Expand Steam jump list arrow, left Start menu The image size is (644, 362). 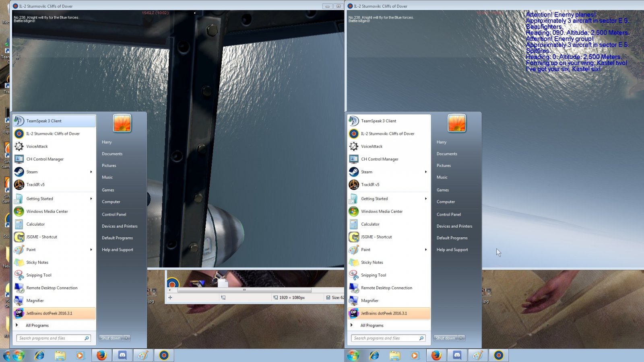click(x=91, y=172)
